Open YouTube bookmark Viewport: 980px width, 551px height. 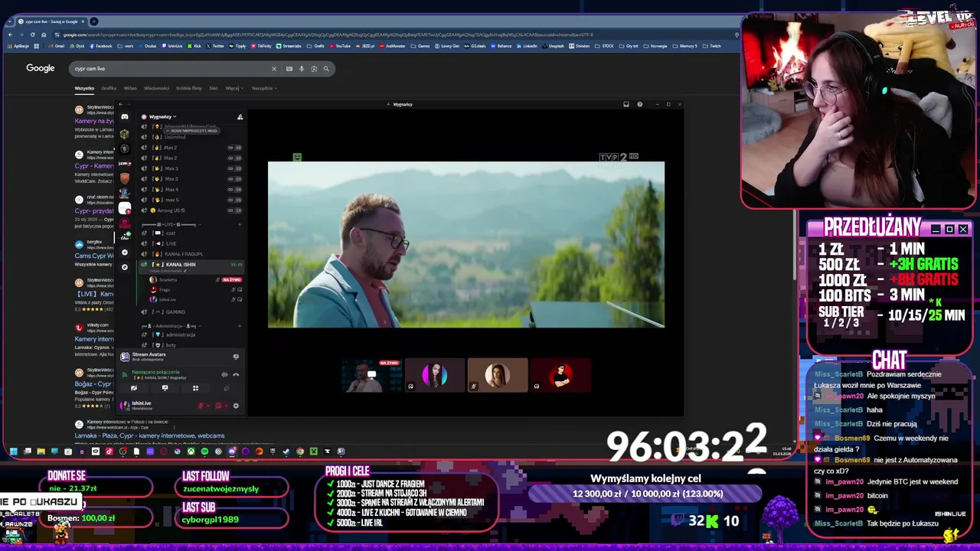coord(340,46)
